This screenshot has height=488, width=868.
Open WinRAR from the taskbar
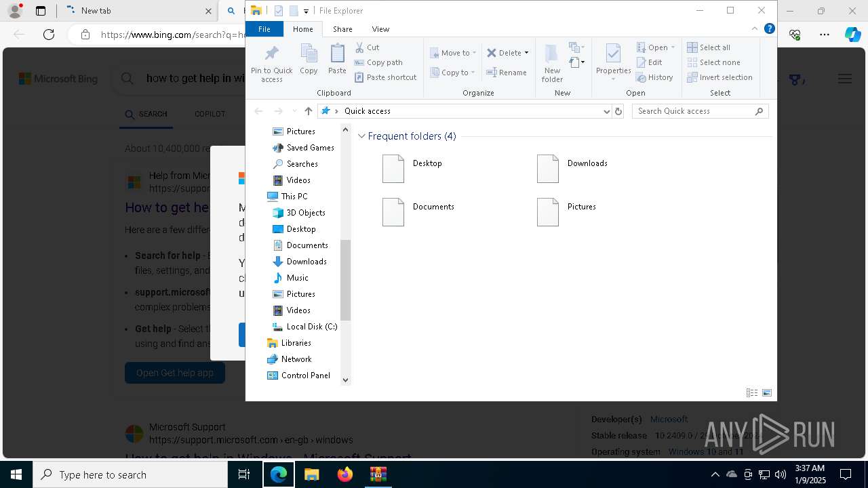pos(378,474)
